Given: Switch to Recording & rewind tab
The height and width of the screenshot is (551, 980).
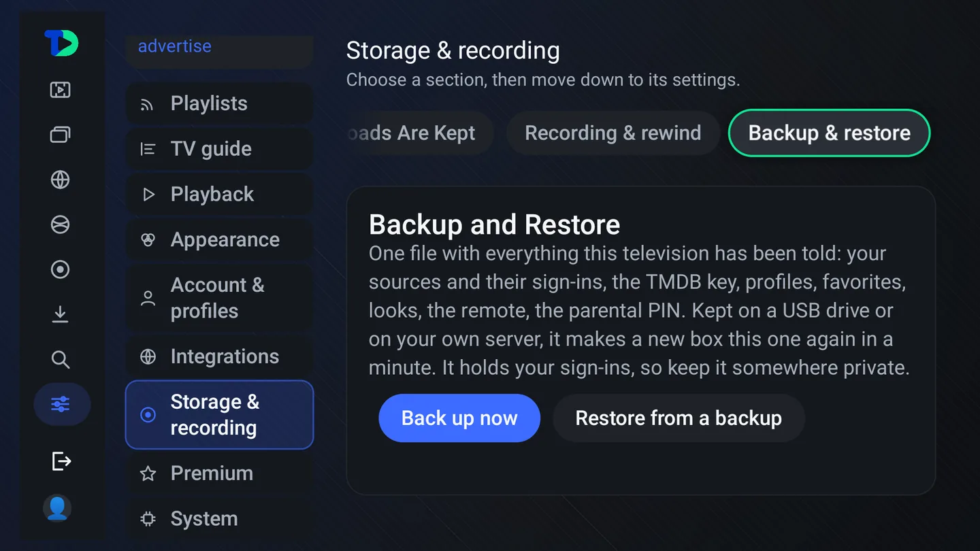Looking at the screenshot, I should click(612, 133).
